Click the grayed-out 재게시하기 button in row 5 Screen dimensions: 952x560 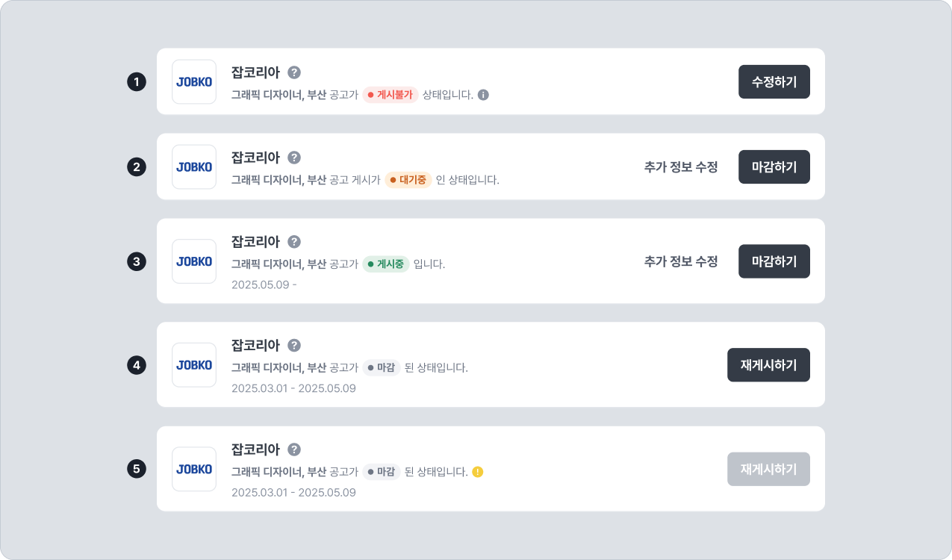coord(768,469)
